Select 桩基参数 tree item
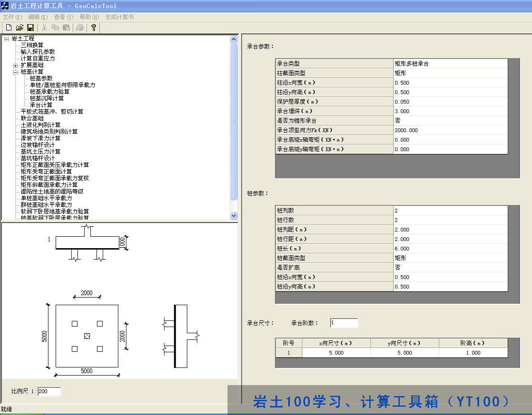Viewport: 532px width, 415px height. [x=41, y=78]
